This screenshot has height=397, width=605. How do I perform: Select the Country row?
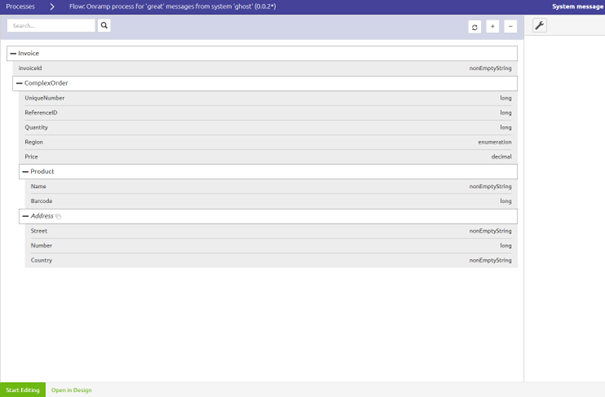pos(271,260)
